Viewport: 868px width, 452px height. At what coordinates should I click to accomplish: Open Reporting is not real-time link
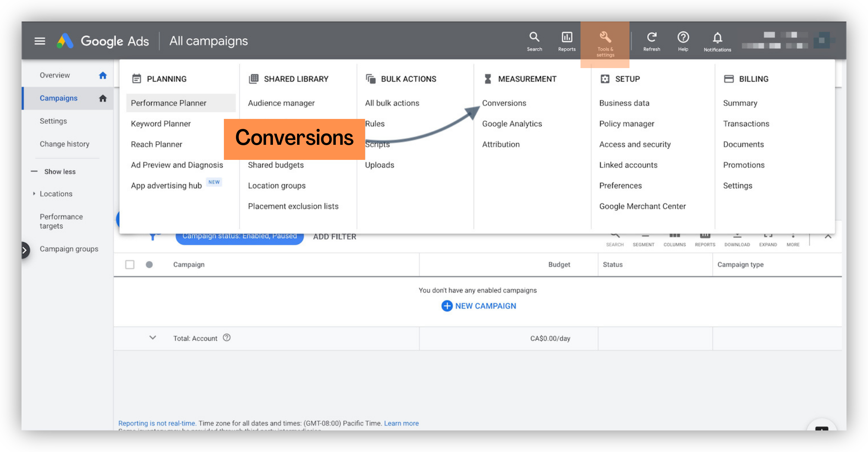point(157,423)
